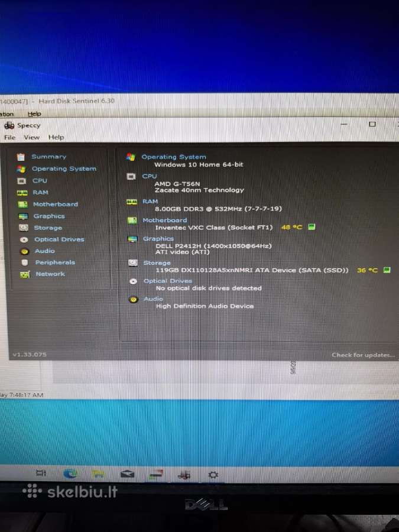Screen dimensions: 399x532
Task: Launch Microsoft Edge from the taskbar
Action: click(70, 473)
